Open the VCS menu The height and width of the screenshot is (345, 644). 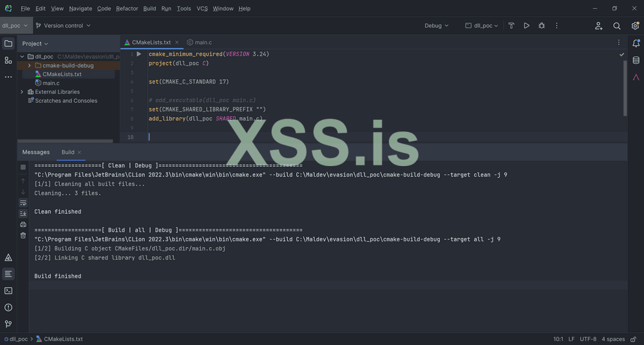pyautogui.click(x=202, y=8)
